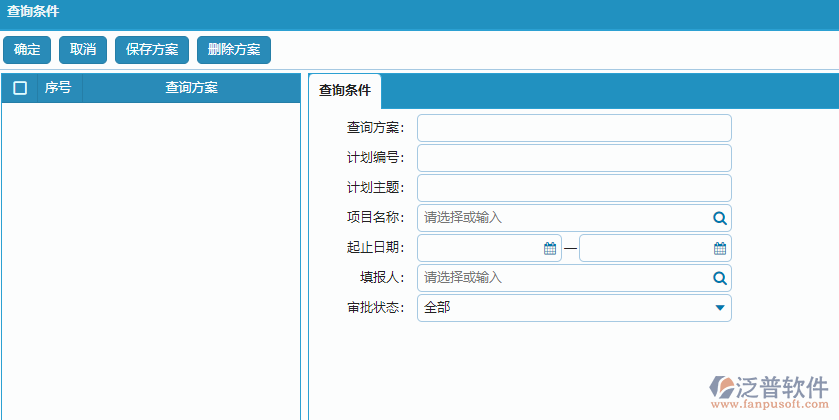Open the start date calendar picker
839x420 pixels.
(x=550, y=248)
